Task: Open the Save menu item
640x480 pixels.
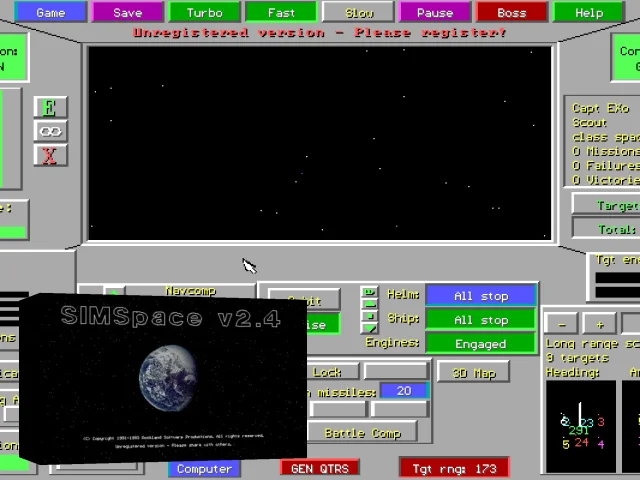Action: (x=127, y=12)
